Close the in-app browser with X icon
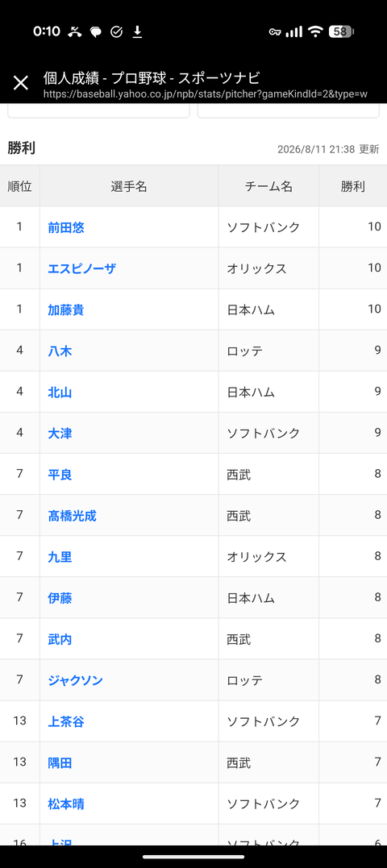 [x=20, y=83]
